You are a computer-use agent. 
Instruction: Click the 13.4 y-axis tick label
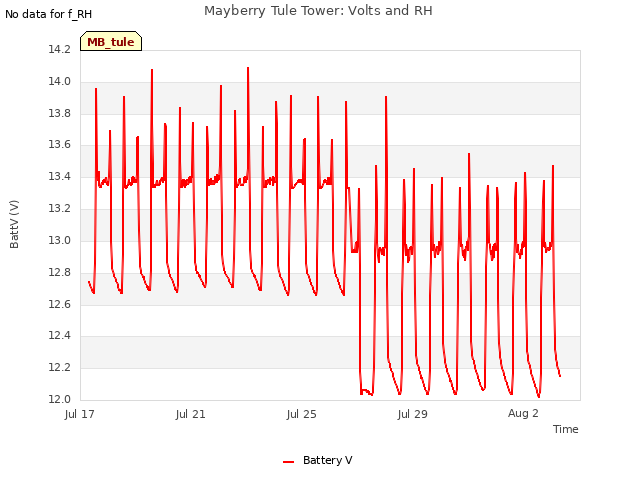[60, 177]
